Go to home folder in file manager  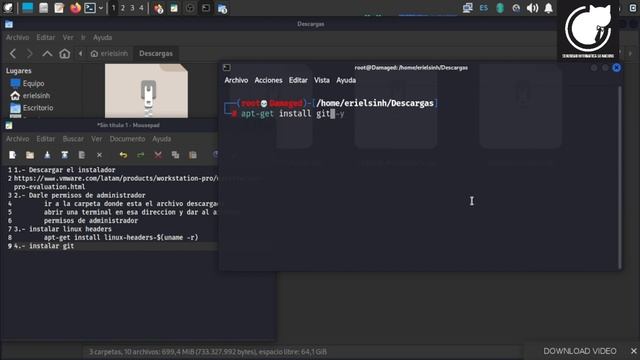(x=64, y=53)
